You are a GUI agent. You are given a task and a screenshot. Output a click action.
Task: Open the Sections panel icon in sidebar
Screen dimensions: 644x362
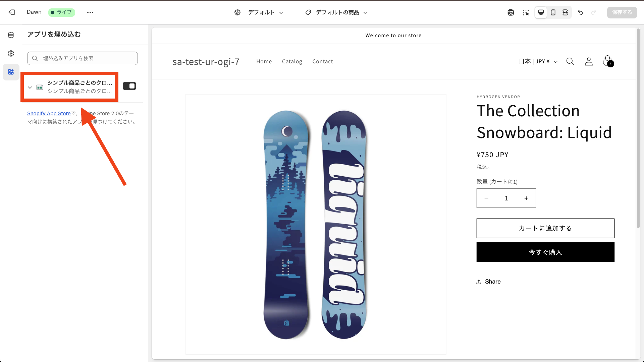[11, 35]
